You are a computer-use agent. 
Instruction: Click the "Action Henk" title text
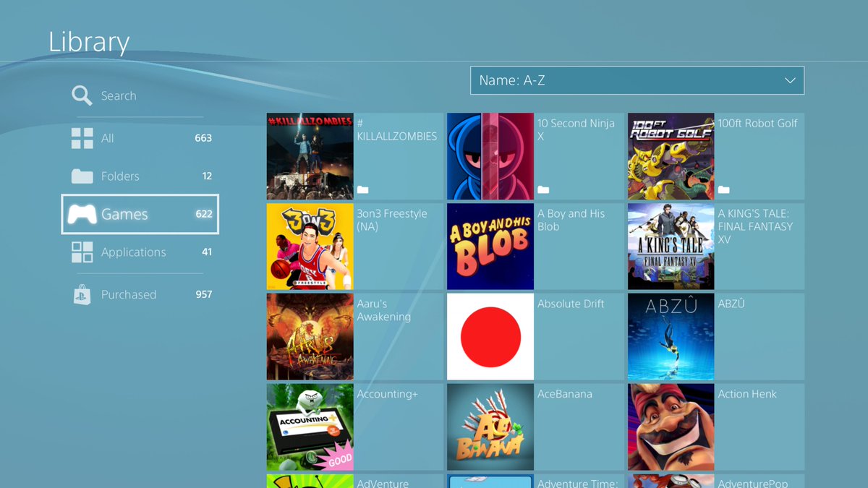coord(747,394)
